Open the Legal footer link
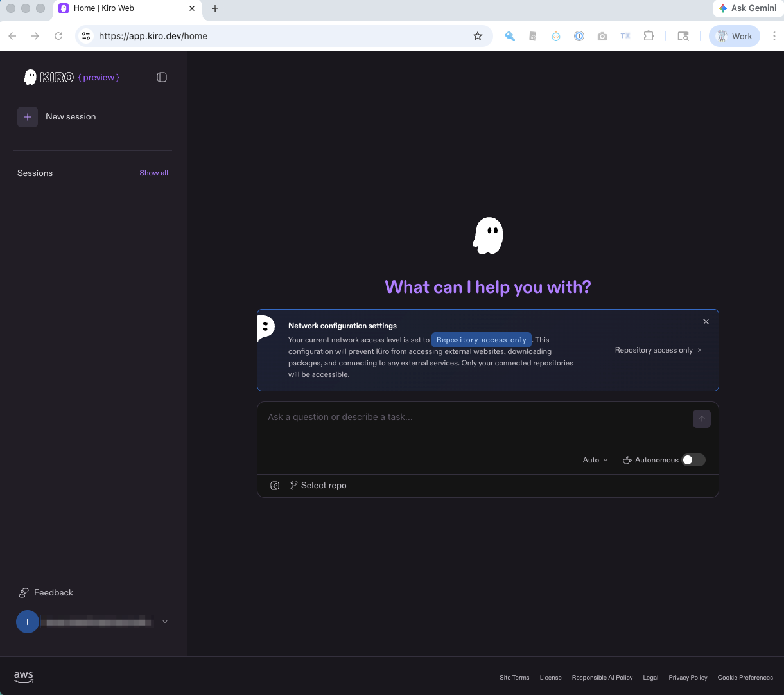Viewport: 784px width, 695px height. tap(650, 678)
